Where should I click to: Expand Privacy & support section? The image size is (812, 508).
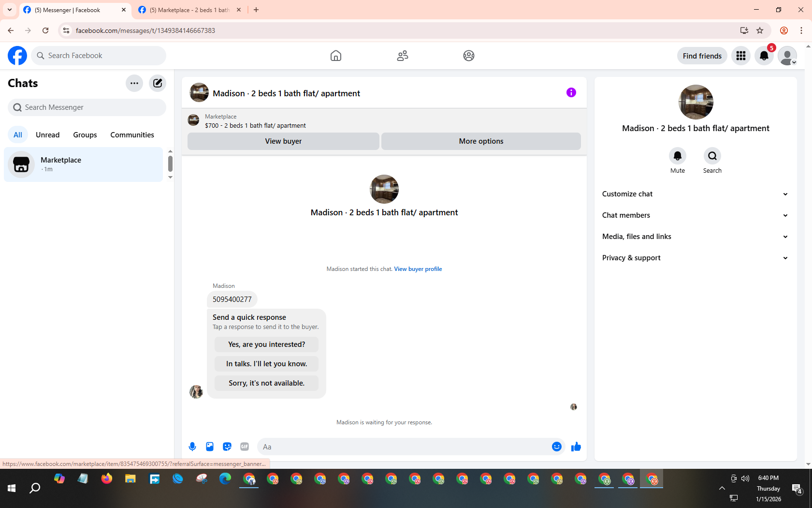point(696,258)
